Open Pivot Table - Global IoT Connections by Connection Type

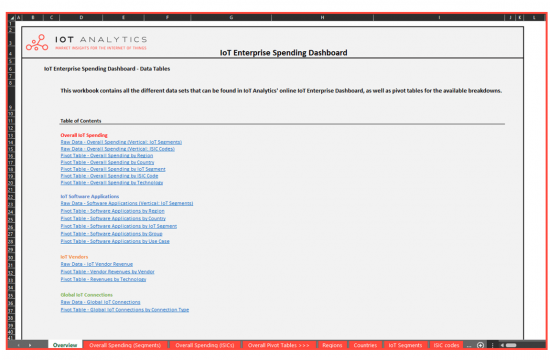click(125, 310)
